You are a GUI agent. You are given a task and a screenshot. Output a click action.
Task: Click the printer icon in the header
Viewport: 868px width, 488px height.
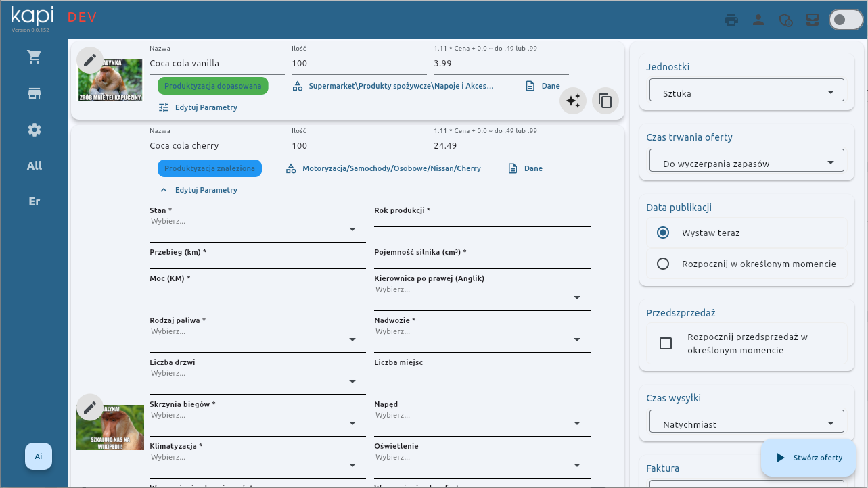(x=731, y=20)
